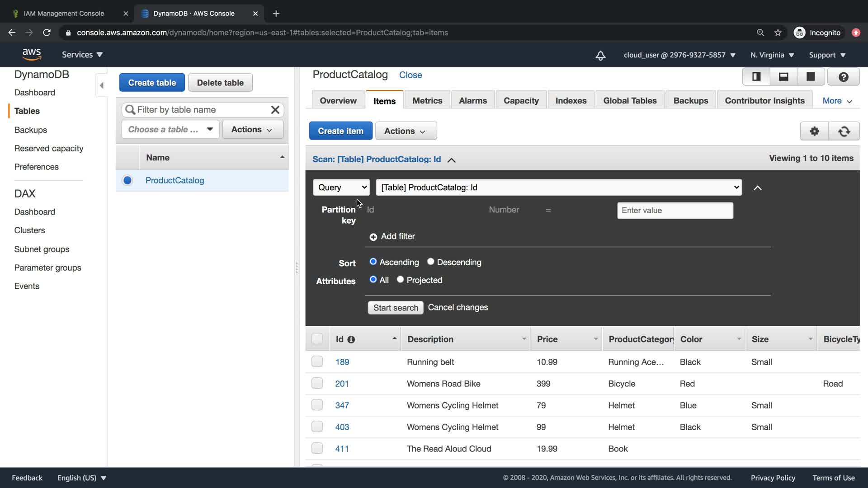This screenshot has height=488, width=868.
Task: Click the Start search button
Action: click(x=395, y=308)
